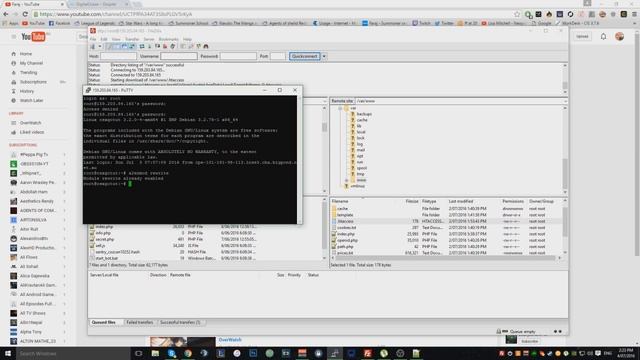Toggle remote directory tree display in FileZilla

[x=124, y=46]
